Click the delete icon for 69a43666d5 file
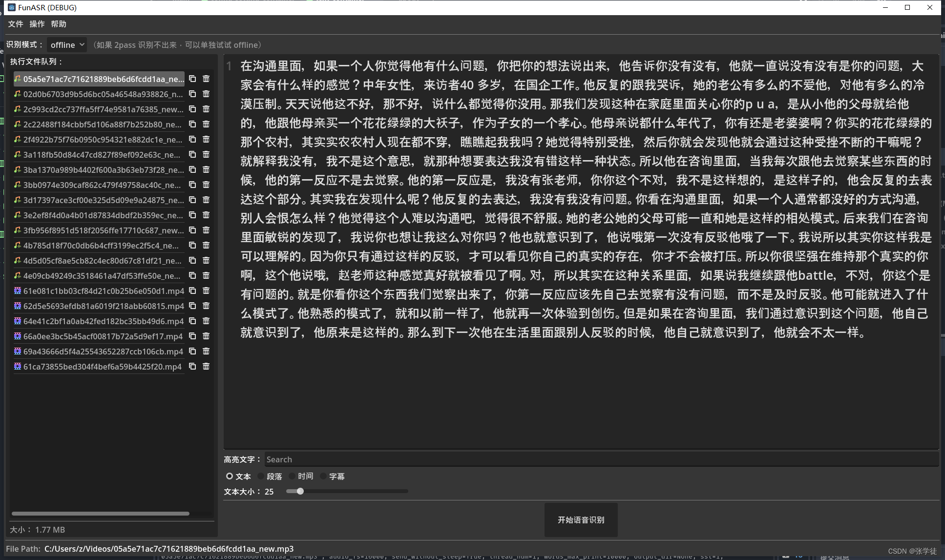945x560 pixels. pos(207,352)
